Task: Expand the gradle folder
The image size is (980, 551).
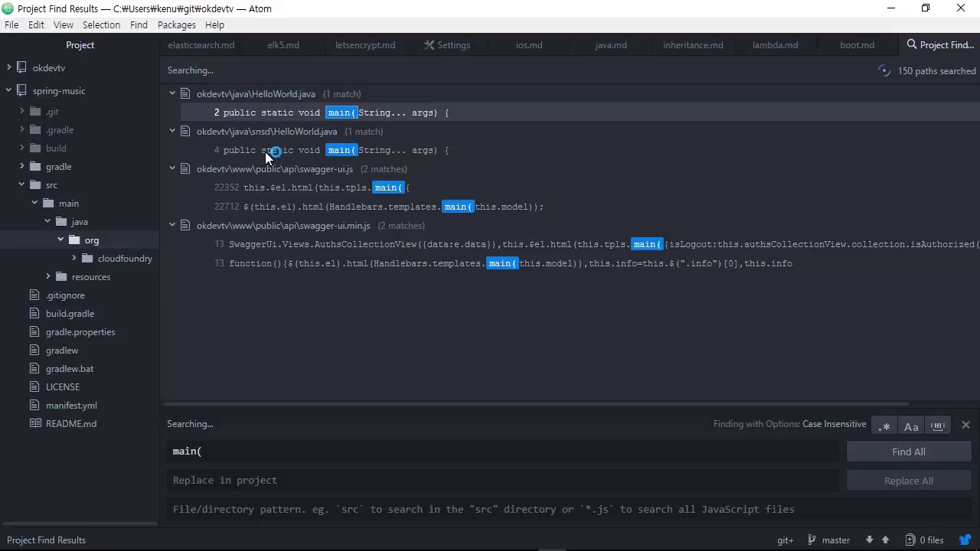Action: pos(22,167)
